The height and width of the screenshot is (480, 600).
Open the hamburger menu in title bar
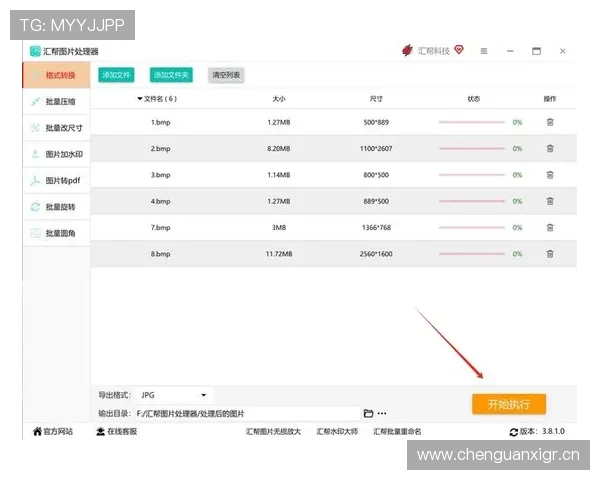(484, 51)
